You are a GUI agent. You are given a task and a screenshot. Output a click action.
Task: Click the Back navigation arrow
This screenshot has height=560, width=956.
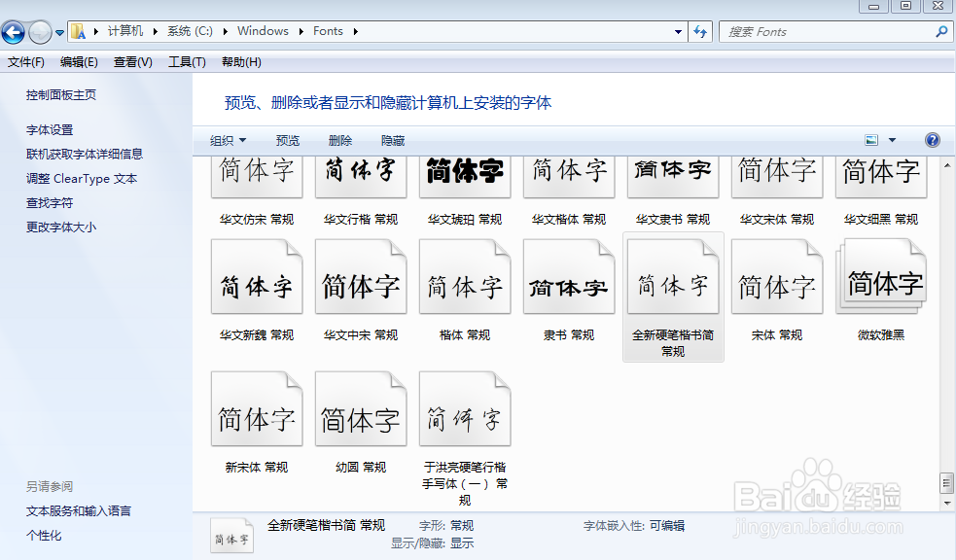[x=14, y=31]
